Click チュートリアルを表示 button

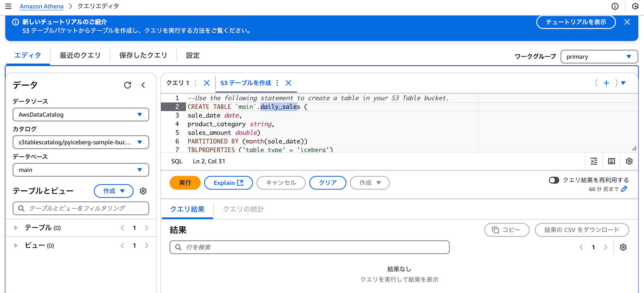tap(576, 22)
